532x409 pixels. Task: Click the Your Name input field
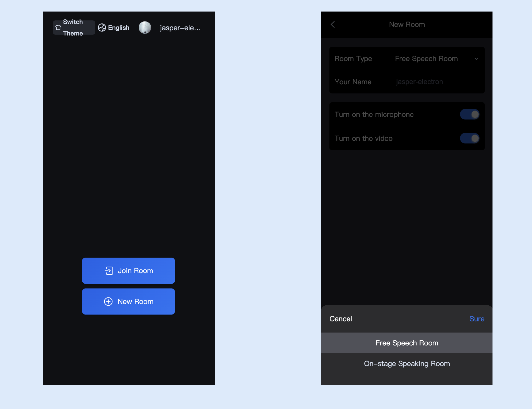click(434, 82)
